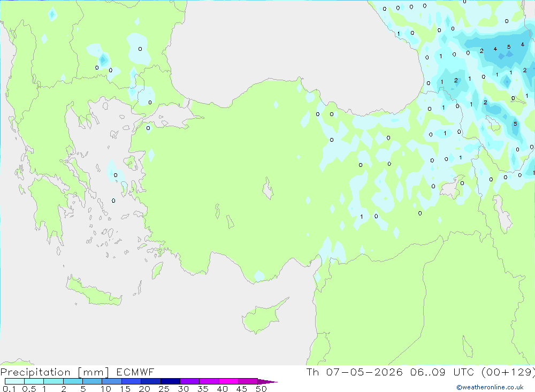Image resolution: width=535 pixels, height=392 pixels.
Task: Click the legend label 20
Action: tap(144, 389)
